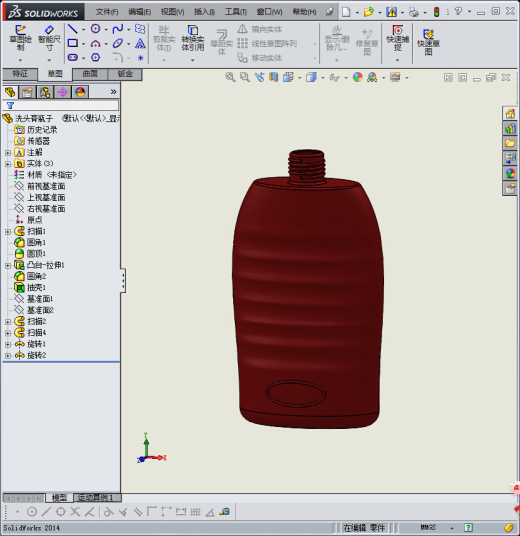Expand the 扫描1 feature node
The image size is (520, 536).
point(8,232)
